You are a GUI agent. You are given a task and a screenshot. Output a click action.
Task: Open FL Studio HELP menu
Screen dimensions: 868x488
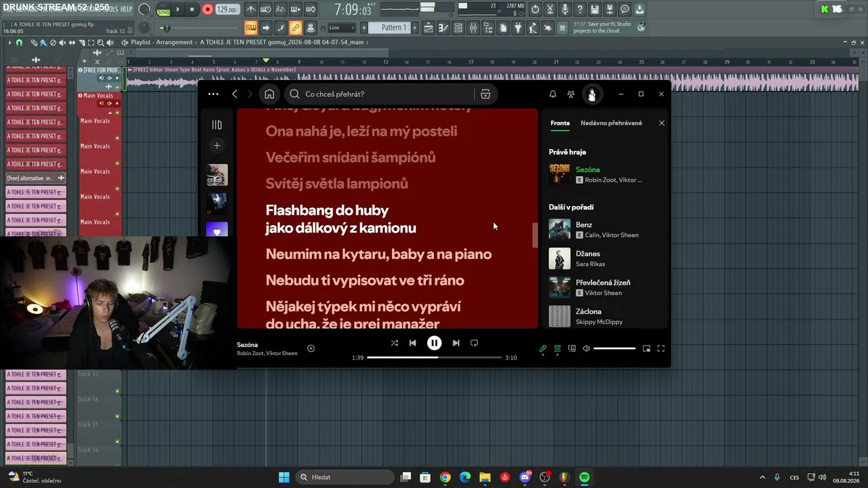126,9
